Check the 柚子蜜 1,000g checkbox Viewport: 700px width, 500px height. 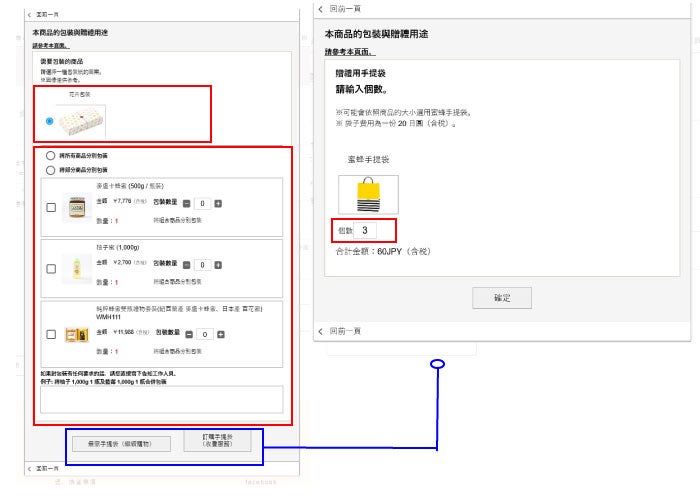pyautogui.click(x=51, y=268)
